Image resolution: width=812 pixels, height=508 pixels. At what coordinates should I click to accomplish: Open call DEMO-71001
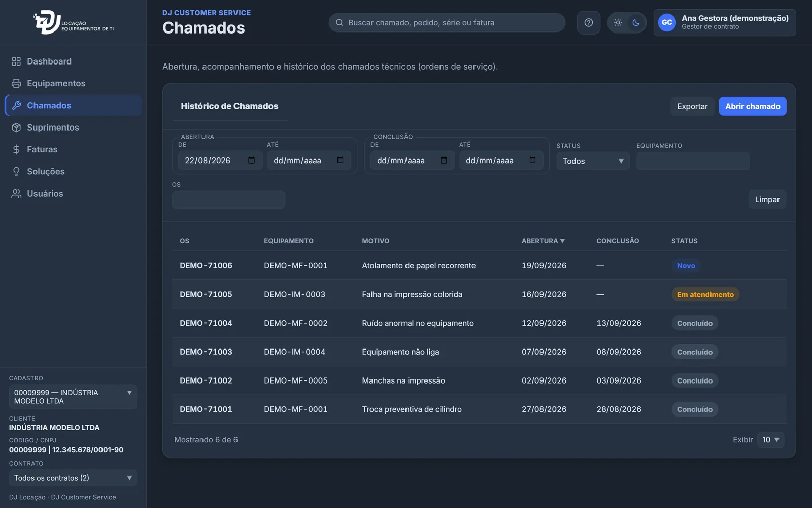206,409
